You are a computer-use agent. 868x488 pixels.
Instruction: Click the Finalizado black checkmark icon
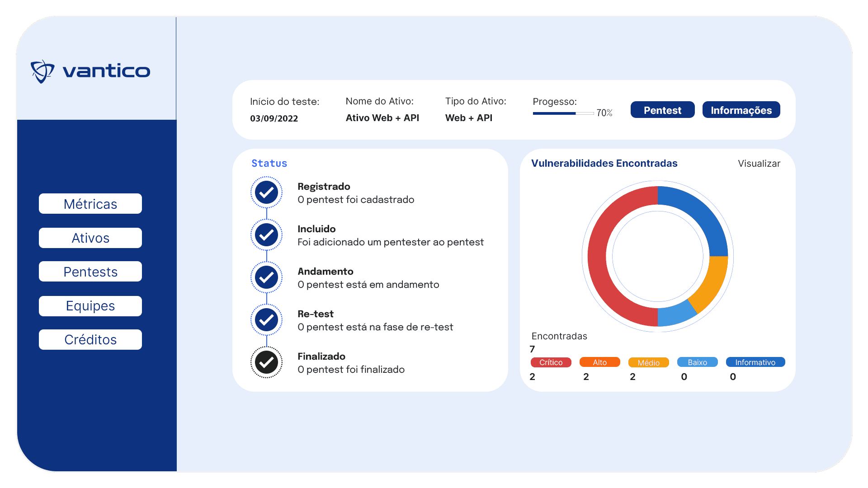click(x=266, y=362)
